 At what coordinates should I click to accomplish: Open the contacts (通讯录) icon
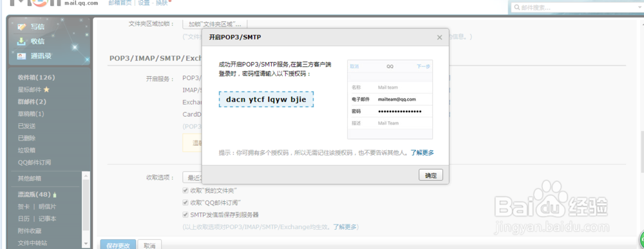click(x=21, y=56)
